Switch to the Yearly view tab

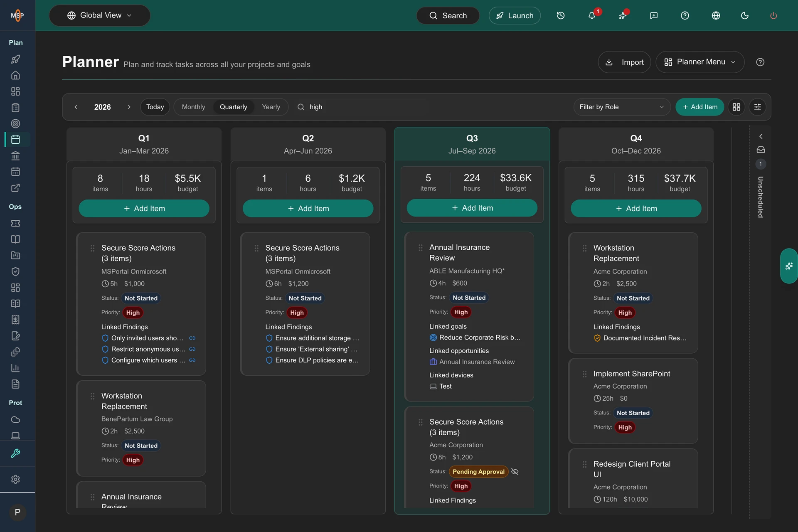point(271,107)
